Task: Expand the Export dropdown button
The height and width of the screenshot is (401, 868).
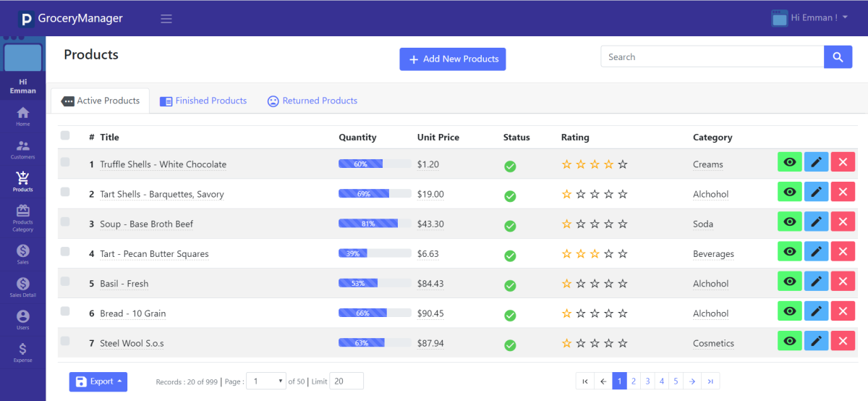Action: (98, 381)
